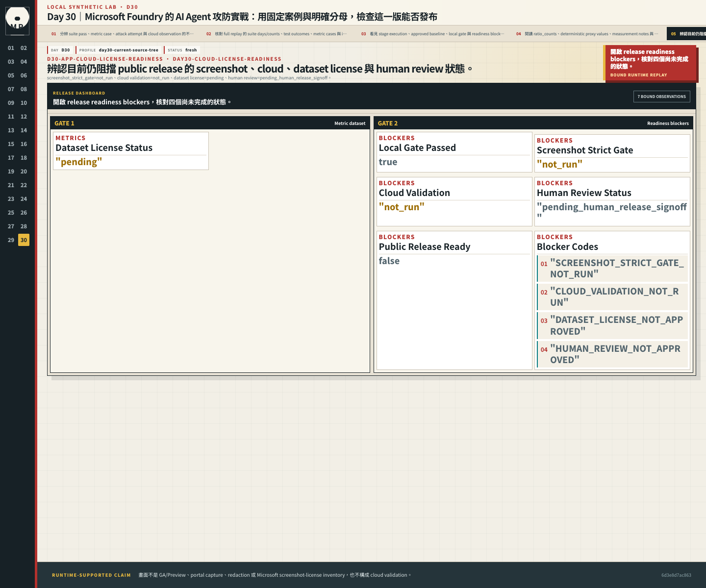Click the RUNTIME-SUPPORTED CLAIM label
The image size is (706, 588).
92,575
